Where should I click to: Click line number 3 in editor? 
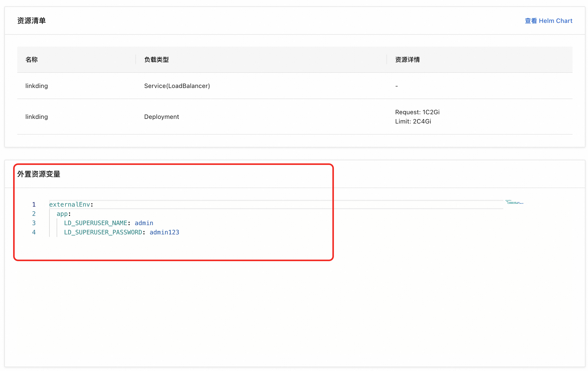pyautogui.click(x=34, y=223)
